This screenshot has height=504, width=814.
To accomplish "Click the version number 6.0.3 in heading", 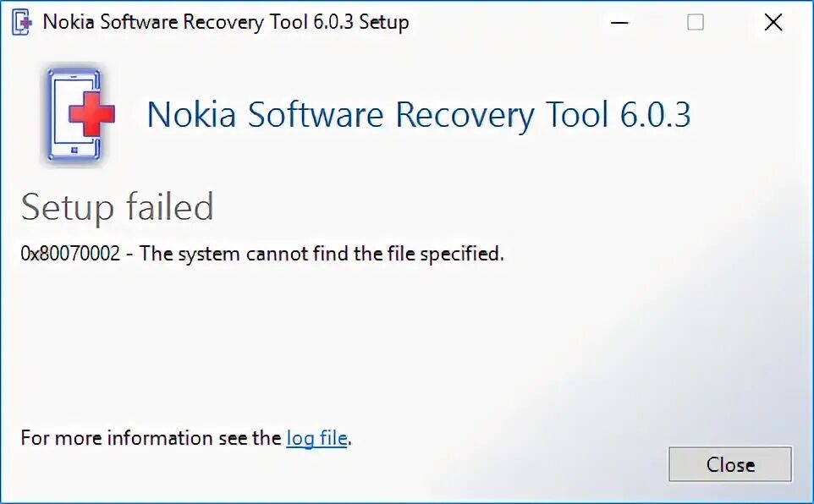I will click(x=655, y=115).
